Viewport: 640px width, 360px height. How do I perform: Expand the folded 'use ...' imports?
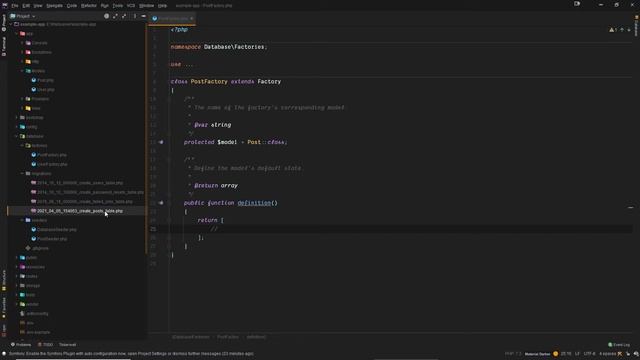(x=189, y=64)
